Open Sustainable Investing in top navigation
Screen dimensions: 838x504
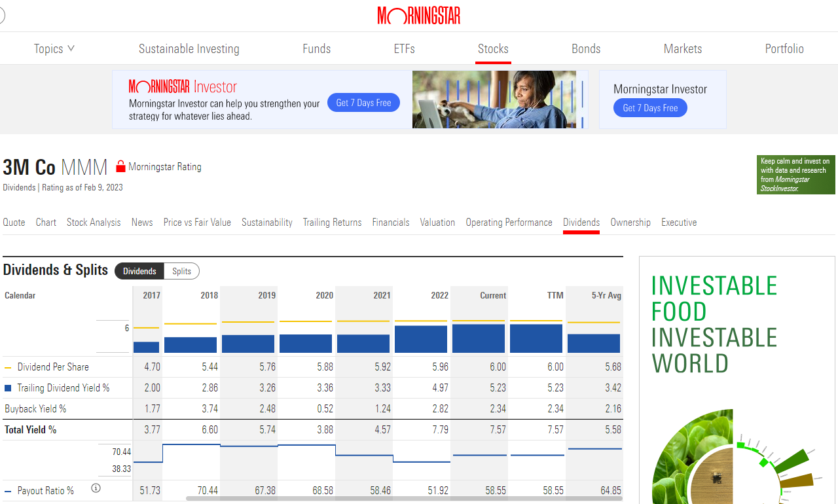189,48
